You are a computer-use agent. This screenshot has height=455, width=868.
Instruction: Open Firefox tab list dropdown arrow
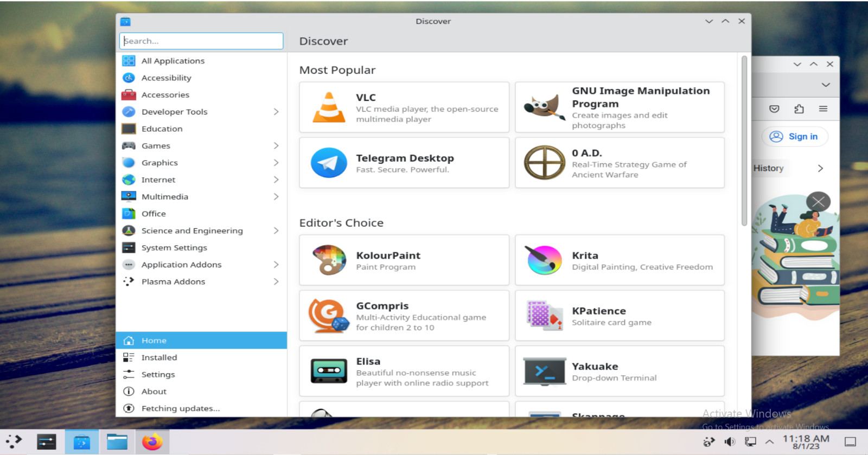pyautogui.click(x=826, y=85)
